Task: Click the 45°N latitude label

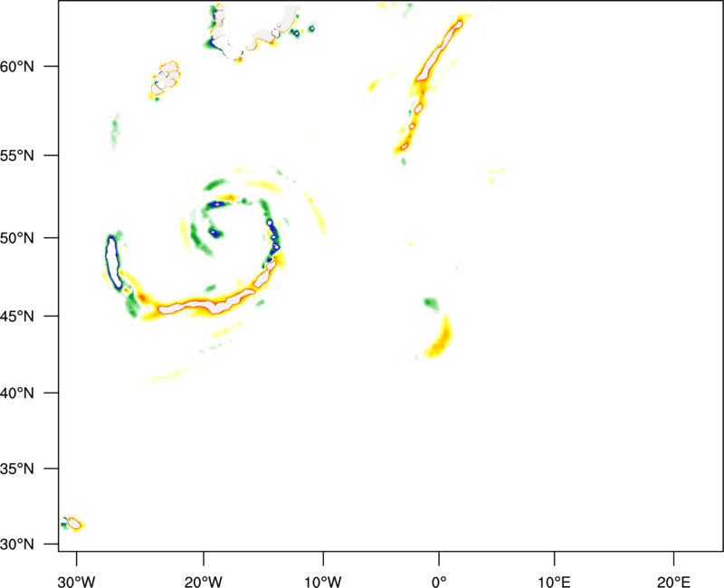Action: [x=17, y=316]
